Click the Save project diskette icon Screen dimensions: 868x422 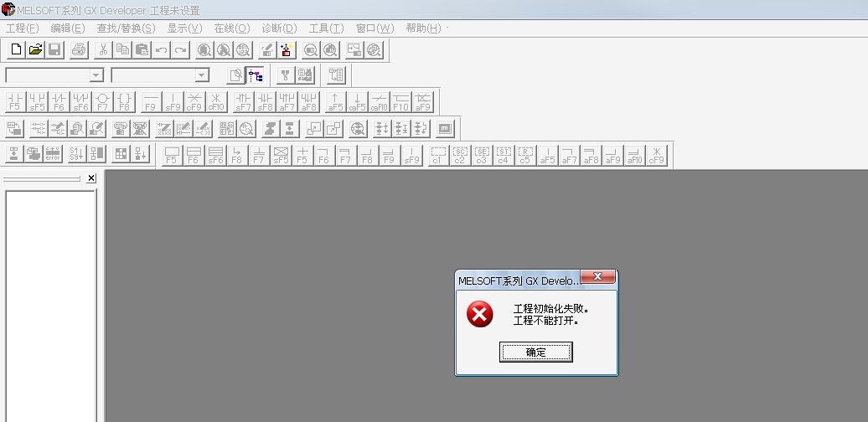54,50
